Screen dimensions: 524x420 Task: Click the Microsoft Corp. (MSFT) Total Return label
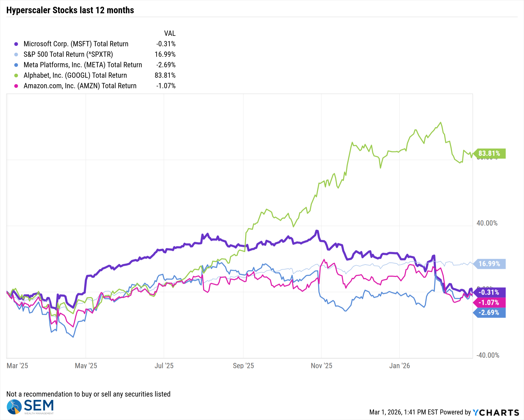[x=76, y=44]
